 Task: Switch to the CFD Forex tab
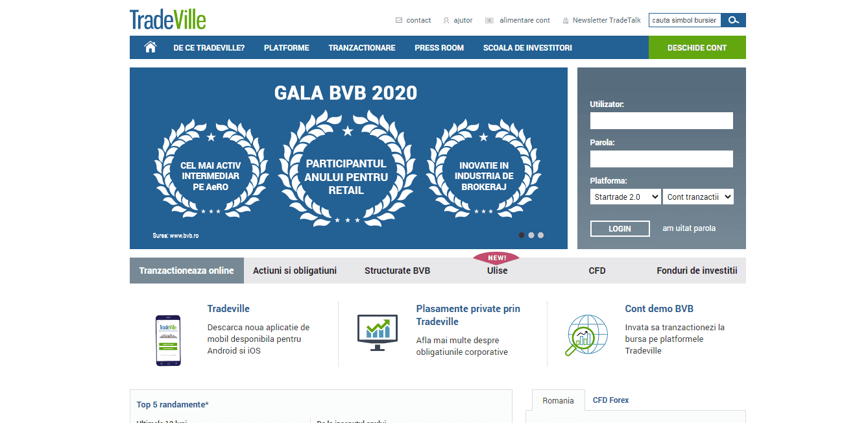[x=610, y=400]
